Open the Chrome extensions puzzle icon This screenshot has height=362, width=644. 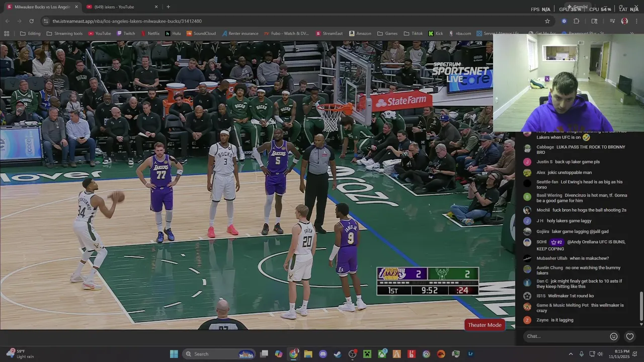[577, 21]
